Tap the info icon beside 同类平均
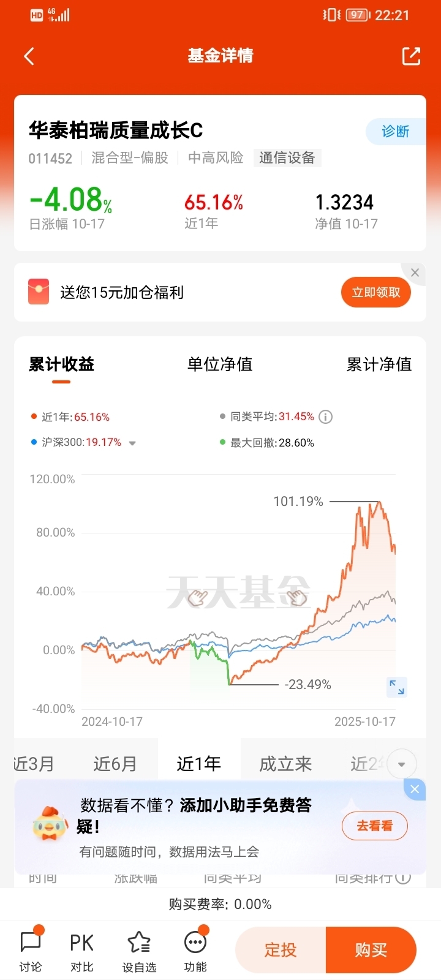The image size is (441, 980). point(326,417)
